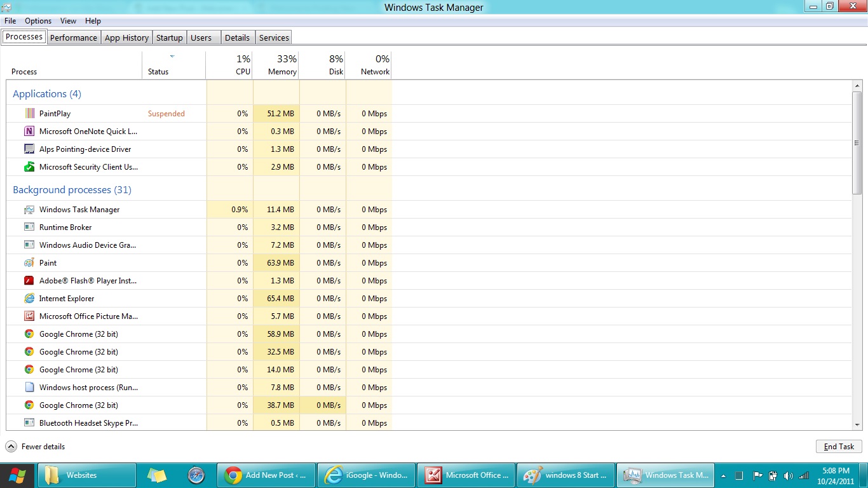The height and width of the screenshot is (488, 868).
Task: Click the PaintPlay process icon
Action: (29, 113)
